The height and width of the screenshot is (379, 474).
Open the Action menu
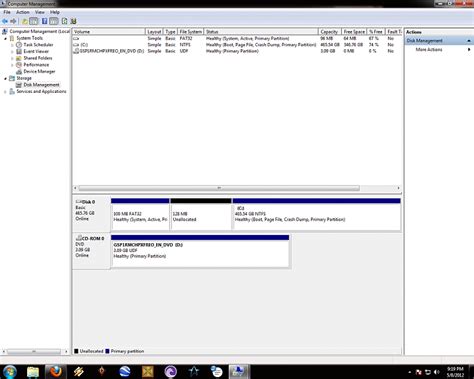(x=23, y=12)
